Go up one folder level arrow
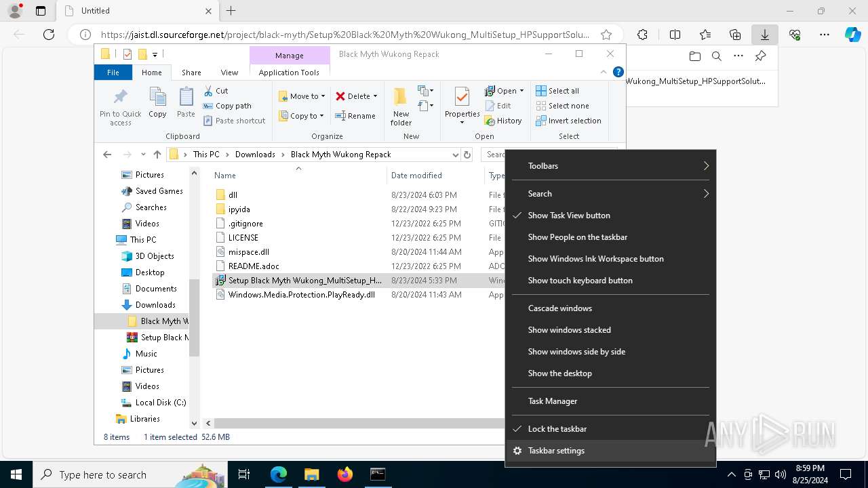868x488 pixels. coord(157,155)
